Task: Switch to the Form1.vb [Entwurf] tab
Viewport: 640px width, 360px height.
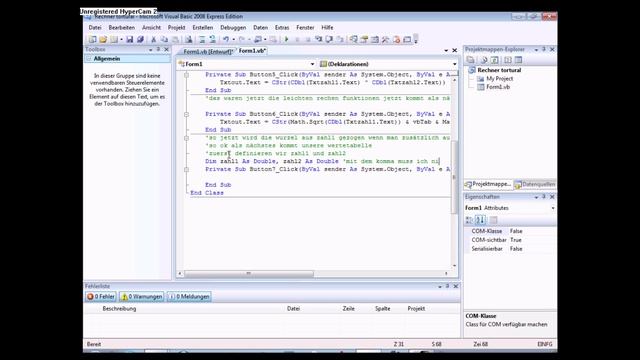Action: tap(208, 52)
